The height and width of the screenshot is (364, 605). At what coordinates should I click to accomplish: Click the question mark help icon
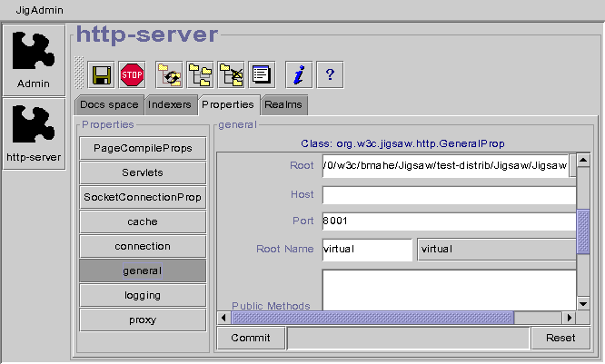tap(330, 74)
